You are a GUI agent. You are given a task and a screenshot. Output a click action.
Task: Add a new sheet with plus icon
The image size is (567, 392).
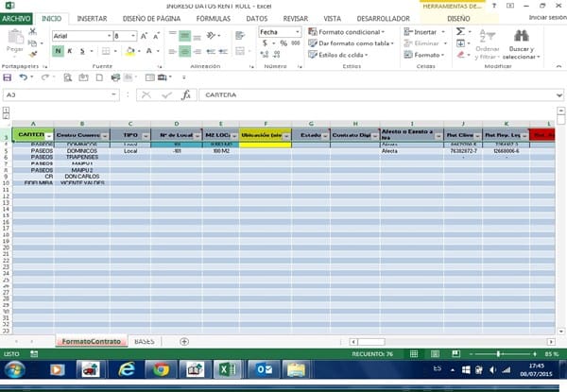coord(184,341)
